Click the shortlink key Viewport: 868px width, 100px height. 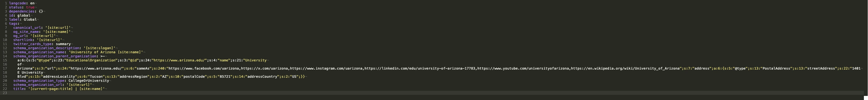click(x=23, y=40)
